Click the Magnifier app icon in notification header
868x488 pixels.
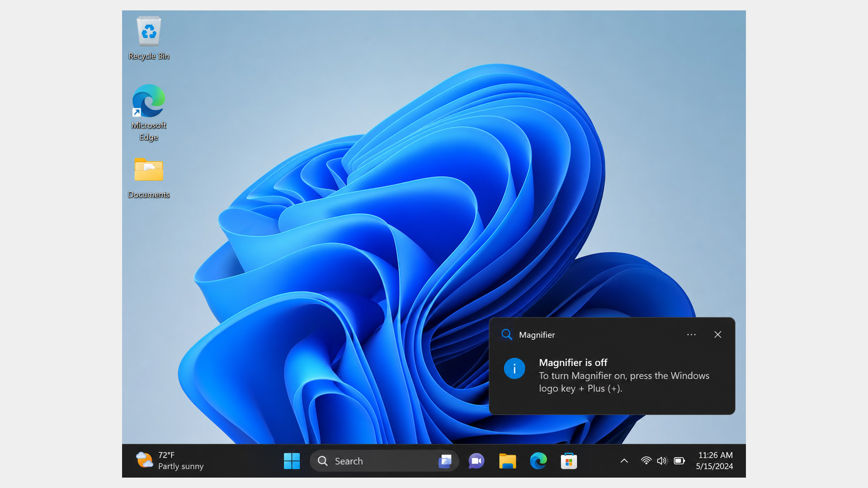[x=507, y=335]
